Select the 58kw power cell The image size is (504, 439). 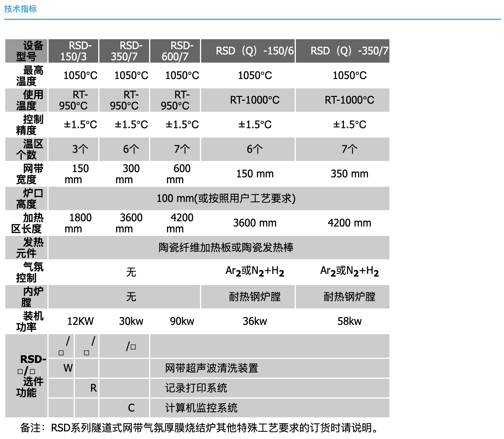coord(349,321)
